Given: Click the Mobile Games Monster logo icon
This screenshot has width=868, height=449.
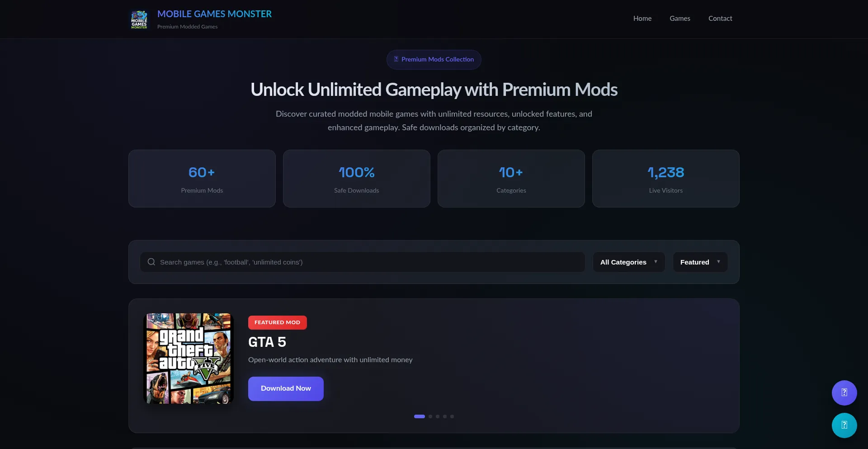Looking at the screenshot, I should pos(139,19).
